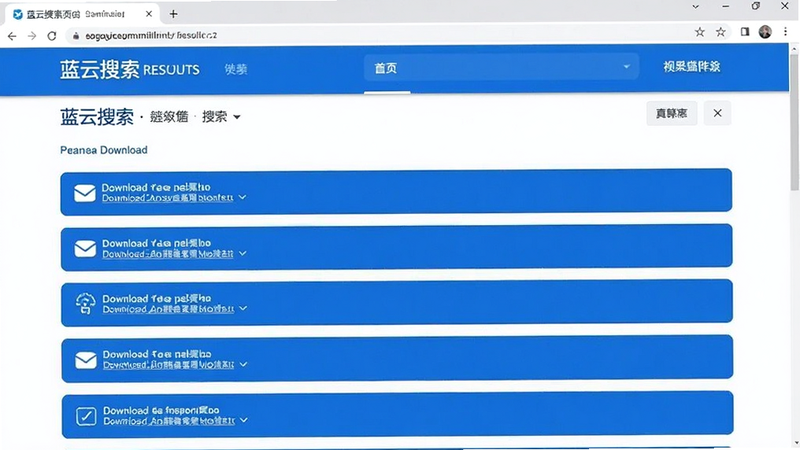The width and height of the screenshot is (800, 450).
Task: Click the Peanea Download heading link
Action: pos(104,150)
